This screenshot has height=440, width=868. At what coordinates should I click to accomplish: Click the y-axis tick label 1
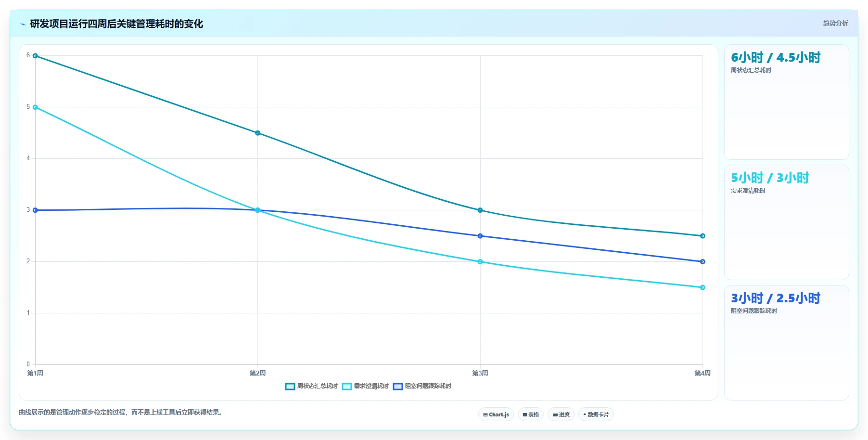pos(28,313)
